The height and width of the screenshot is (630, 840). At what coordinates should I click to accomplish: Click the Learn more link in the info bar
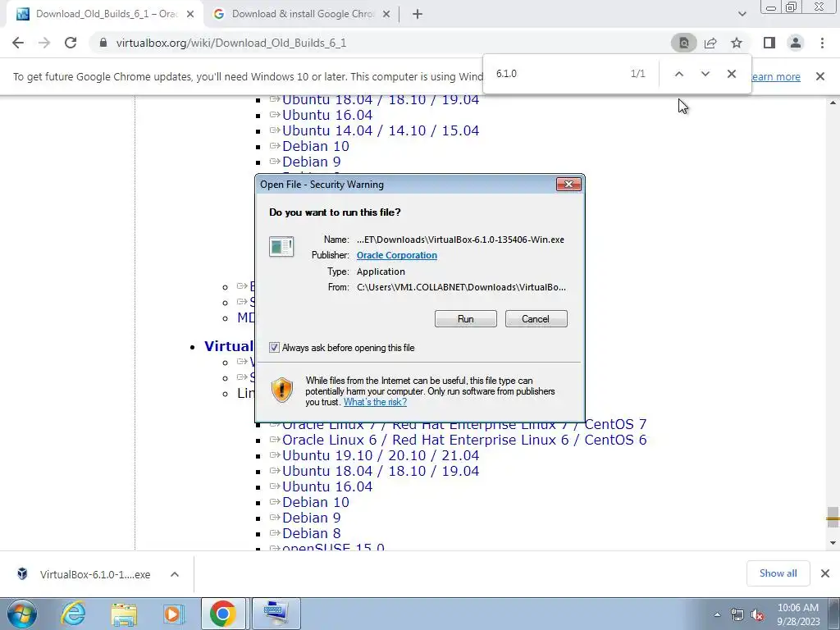tap(776, 76)
